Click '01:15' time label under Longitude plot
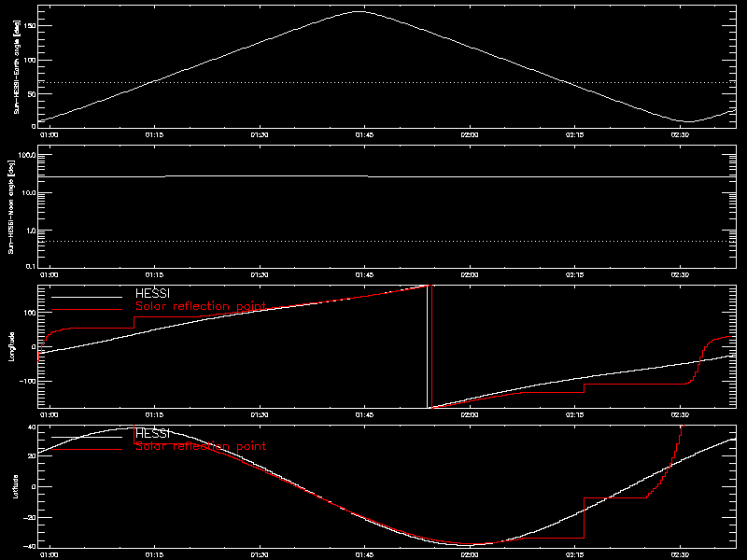This screenshot has height=560, width=747. tap(154, 415)
